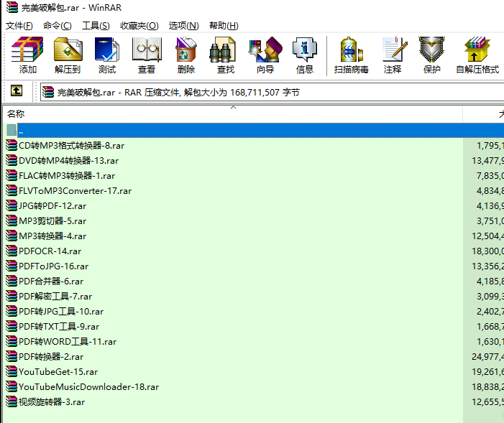Screen dimensions: 504x423
Task: Click size value 18,300 of PDFOCR row
Action: (487, 251)
